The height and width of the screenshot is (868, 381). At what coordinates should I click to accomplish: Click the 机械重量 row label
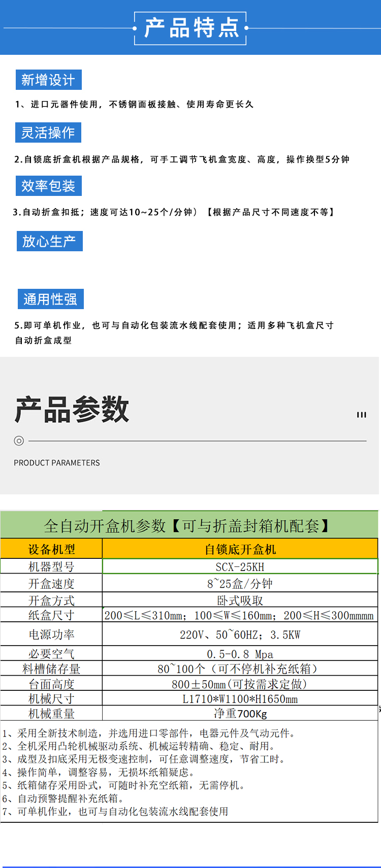[51, 713]
